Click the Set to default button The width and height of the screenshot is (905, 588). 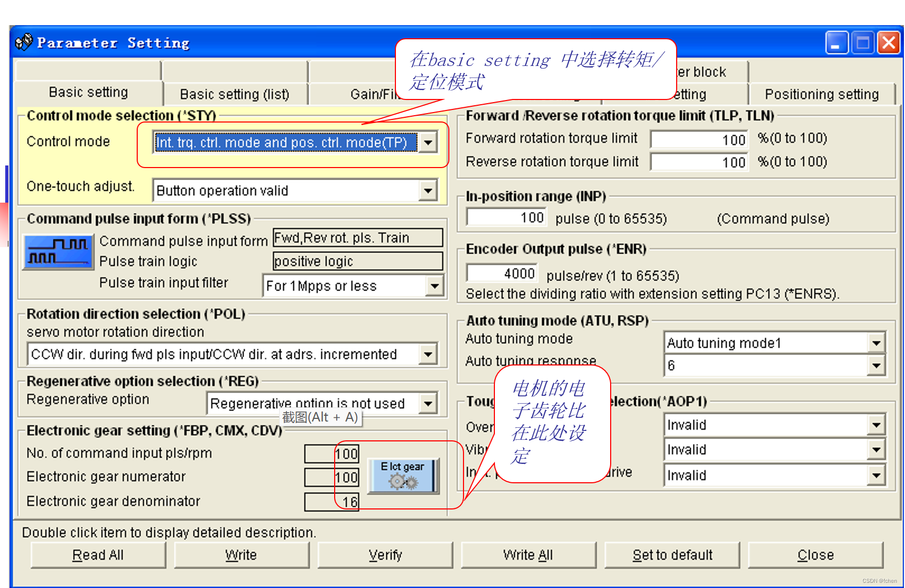(672, 554)
